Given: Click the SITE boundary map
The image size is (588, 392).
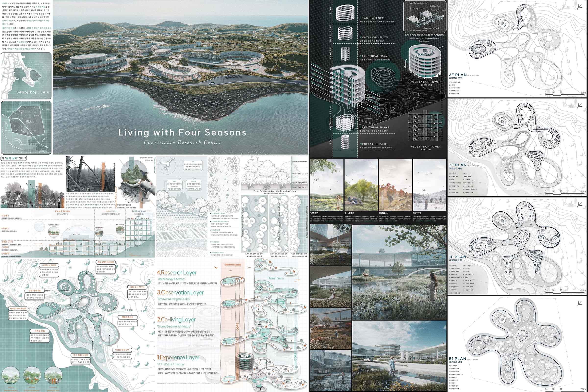Looking at the screenshot, I should coord(26,127).
